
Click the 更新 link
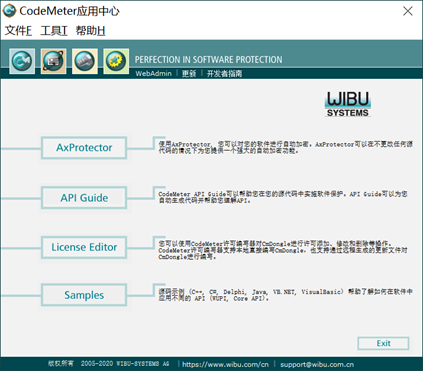pos(189,73)
